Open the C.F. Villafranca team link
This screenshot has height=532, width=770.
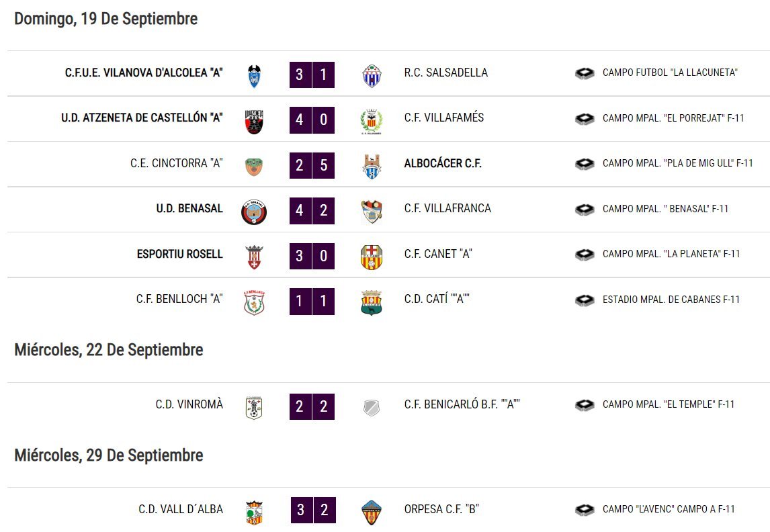[447, 208]
